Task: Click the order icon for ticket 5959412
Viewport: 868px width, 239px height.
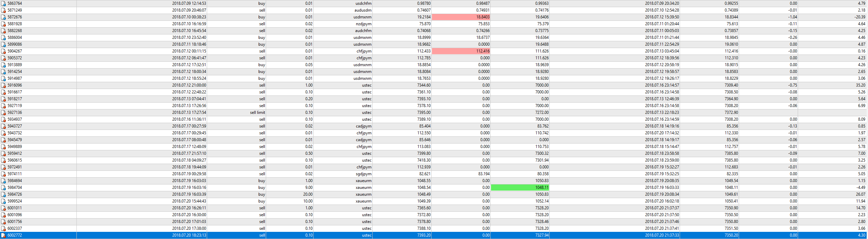Action: click(x=3, y=153)
